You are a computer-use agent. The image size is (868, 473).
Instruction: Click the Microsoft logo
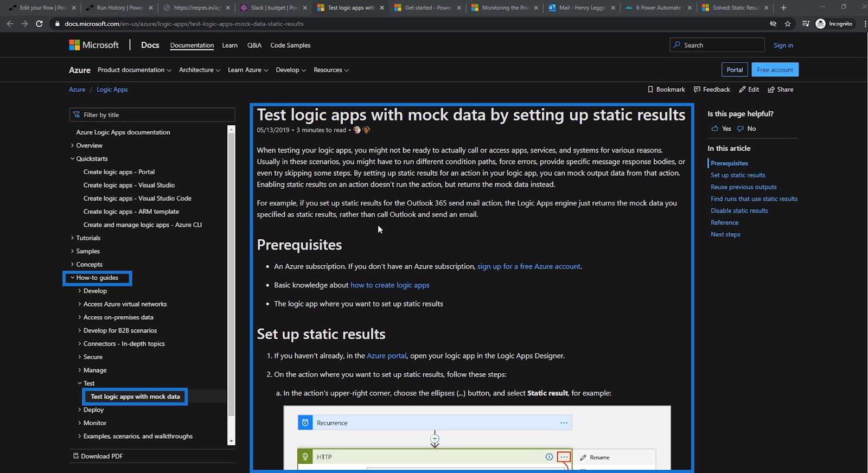coord(93,45)
